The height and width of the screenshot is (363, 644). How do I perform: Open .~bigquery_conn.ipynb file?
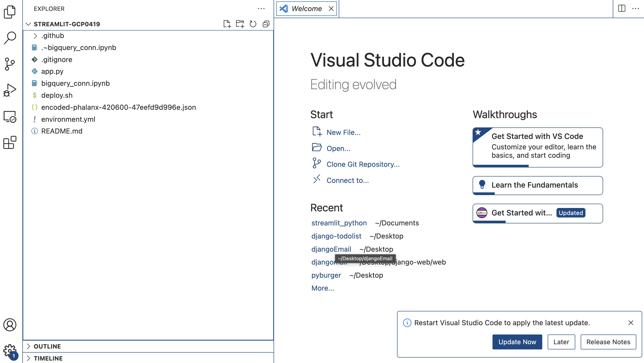tap(148, 48)
